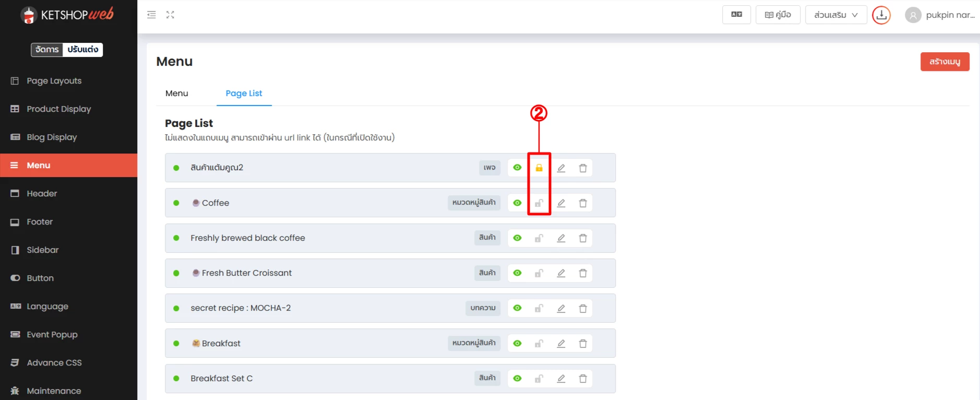Click the บทความ tag on secret recipe
980x400 pixels.
[x=483, y=308]
